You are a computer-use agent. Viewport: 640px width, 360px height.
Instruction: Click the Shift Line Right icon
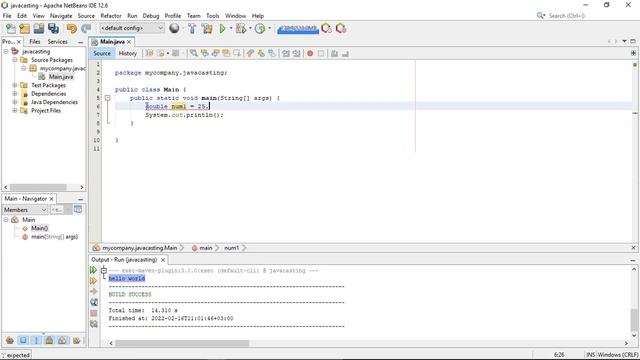tap(296, 53)
